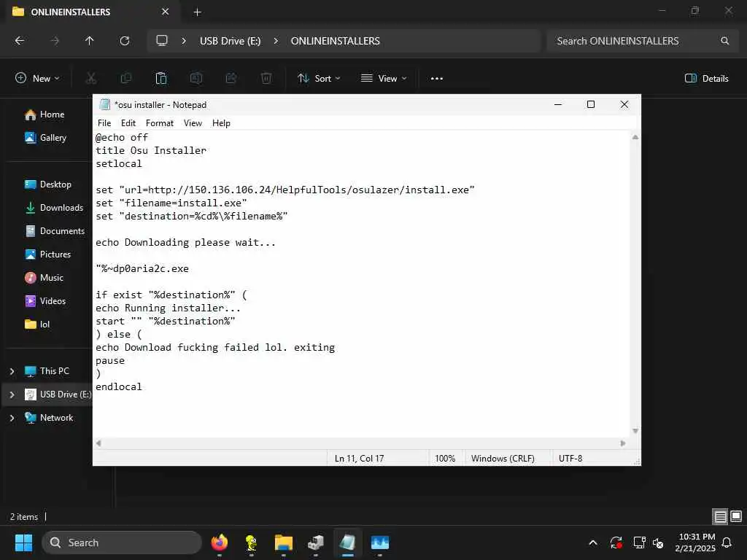The width and height of the screenshot is (747, 560).
Task: Open Gallery in navigation pane
Action: [46, 138]
